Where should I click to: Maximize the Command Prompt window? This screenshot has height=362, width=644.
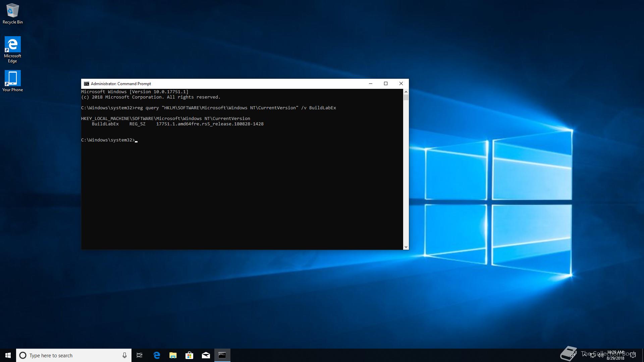(x=386, y=84)
